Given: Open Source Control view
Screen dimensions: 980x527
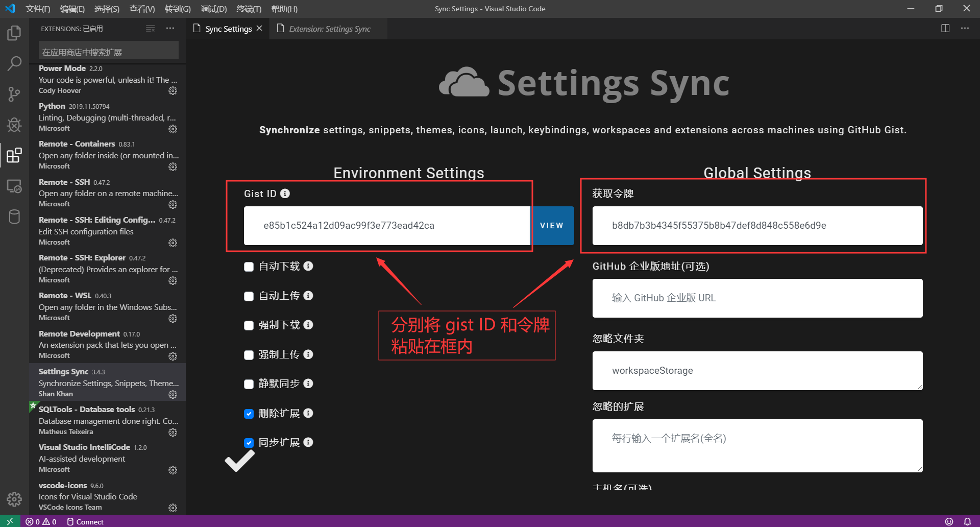Looking at the screenshot, I should (x=14, y=94).
